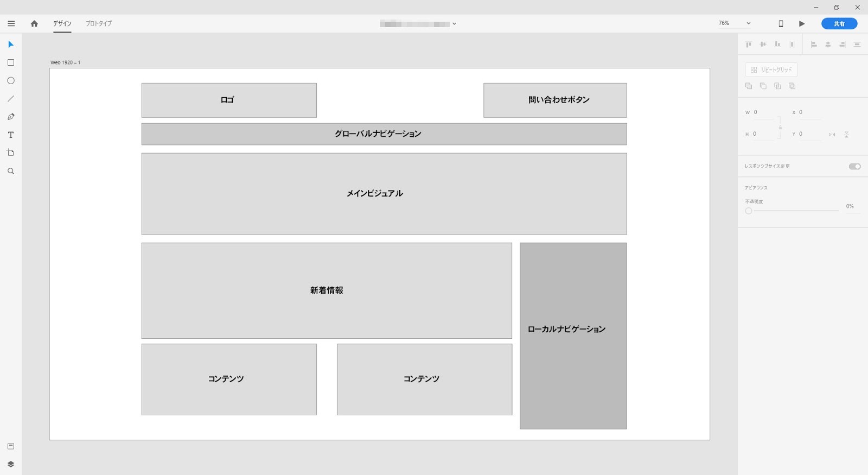Select the メインビジュアル box
The image size is (868, 475).
coord(384,194)
